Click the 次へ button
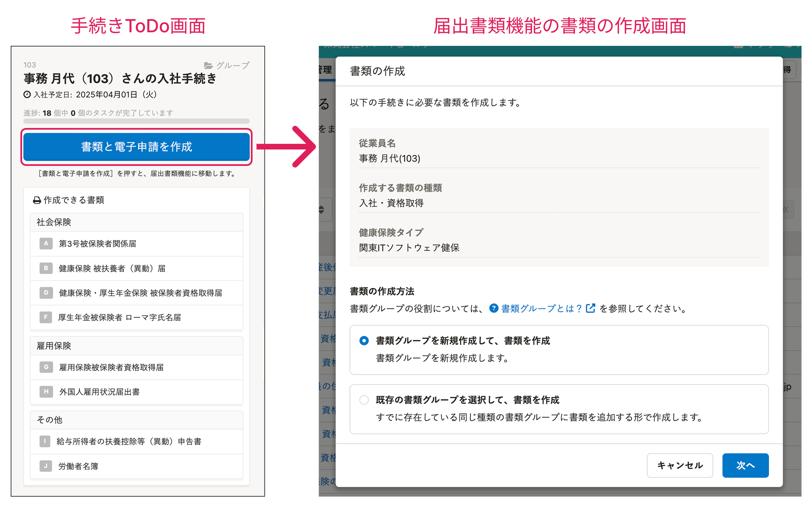 click(x=745, y=465)
